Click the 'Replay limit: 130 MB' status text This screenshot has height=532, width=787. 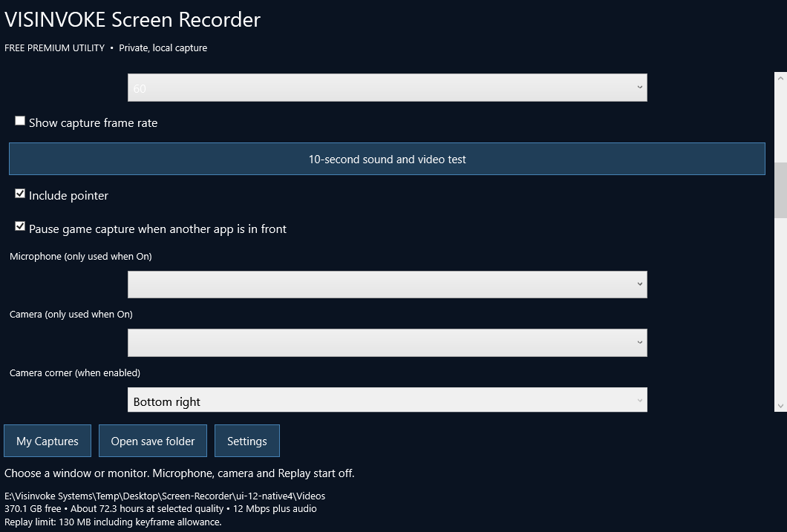113,522
